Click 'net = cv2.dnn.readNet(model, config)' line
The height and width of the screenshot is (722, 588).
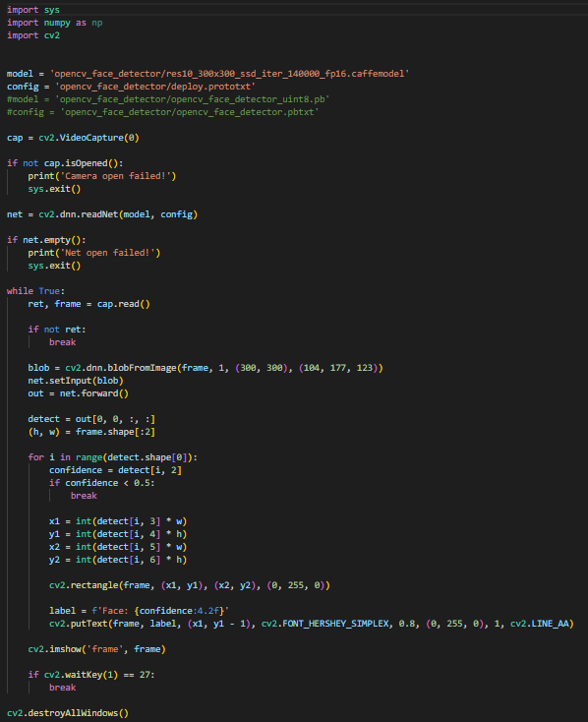click(x=101, y=214)
